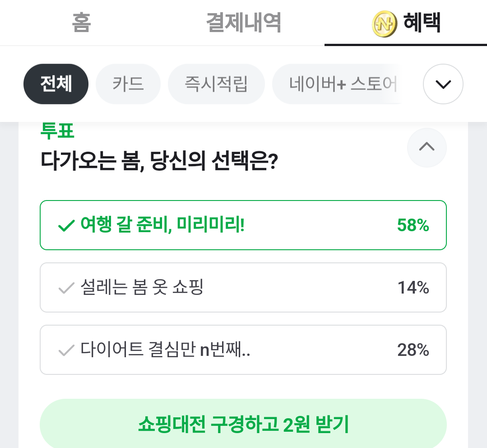Viewport: 487px width, 448px height.
Task: Select the 전체 filter chip
Action: [56, 84]
